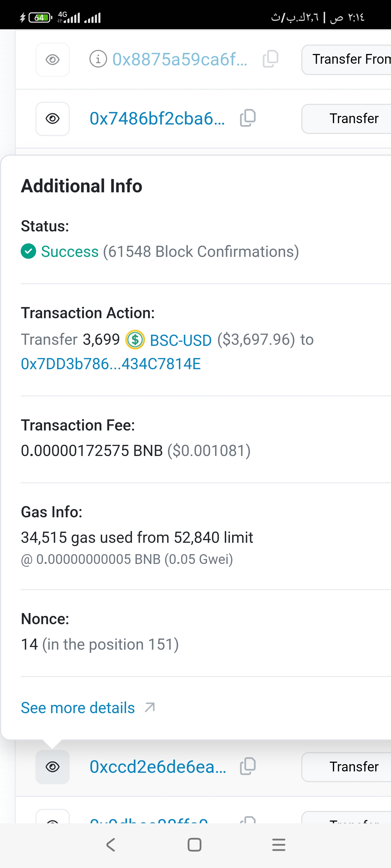Screen dimensions: 391x868
Task: Click info icon beside 0x8875a59ca6f hash
Action: pos(98,59)
